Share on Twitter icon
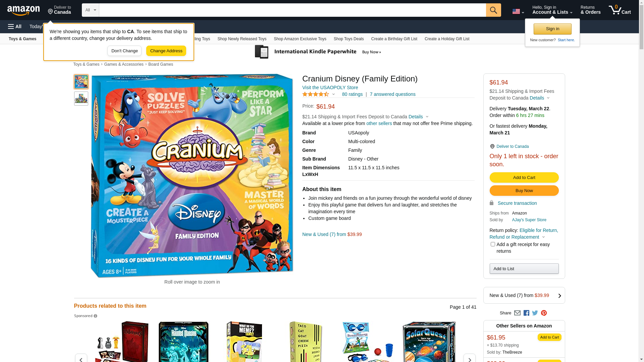 (x=535, y=313)
